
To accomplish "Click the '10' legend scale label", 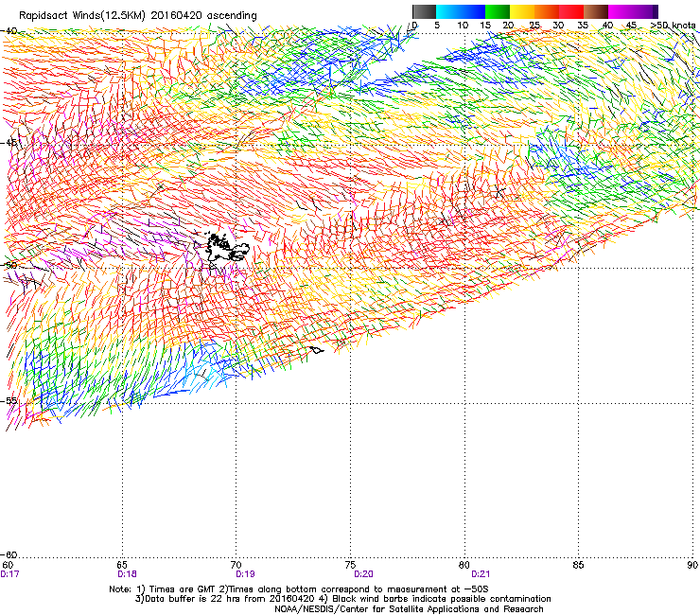I will (x=463, y=26).
